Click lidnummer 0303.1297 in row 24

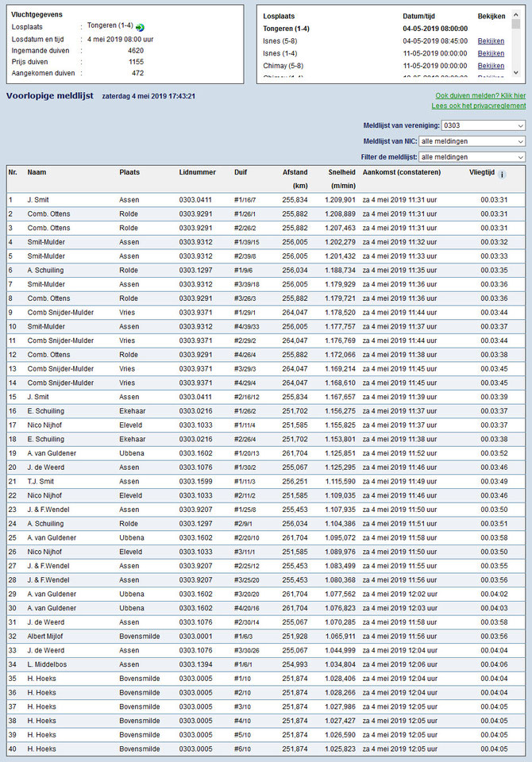coord(195,524)
